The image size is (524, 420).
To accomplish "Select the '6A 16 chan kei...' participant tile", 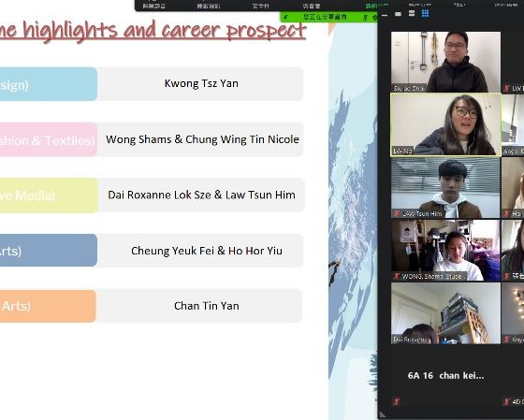I will (445, 375).
